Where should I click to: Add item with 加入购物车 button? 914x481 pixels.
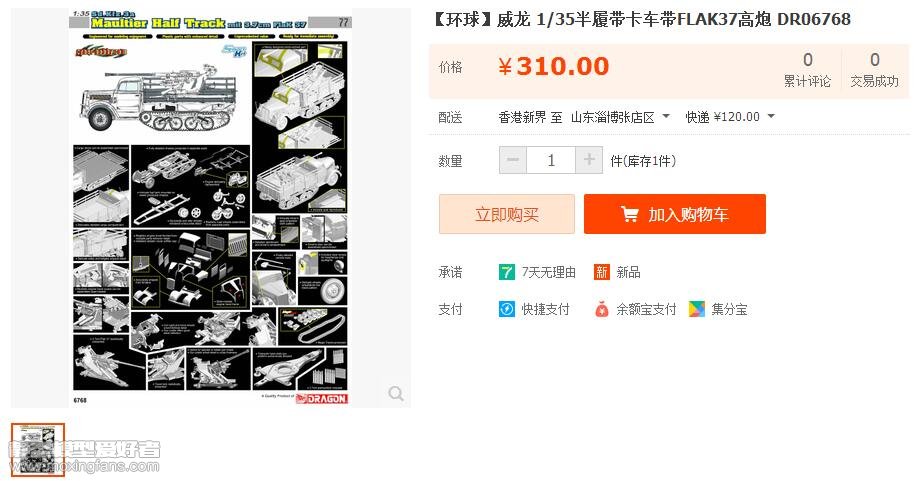tap(674, 215)
